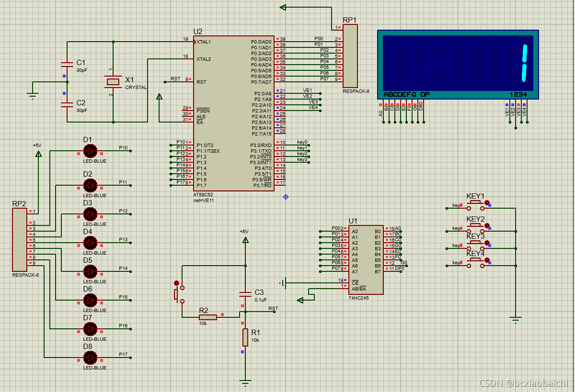Image resolution: width=575 pixels, height=392 pixels.
Task: Select capacitor C2 symbol
Action: (x=67, y=104)
